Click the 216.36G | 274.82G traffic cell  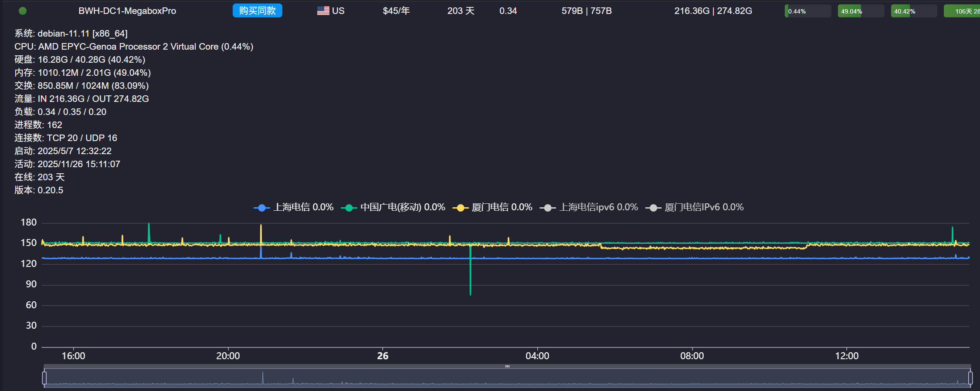click(713, 11)
